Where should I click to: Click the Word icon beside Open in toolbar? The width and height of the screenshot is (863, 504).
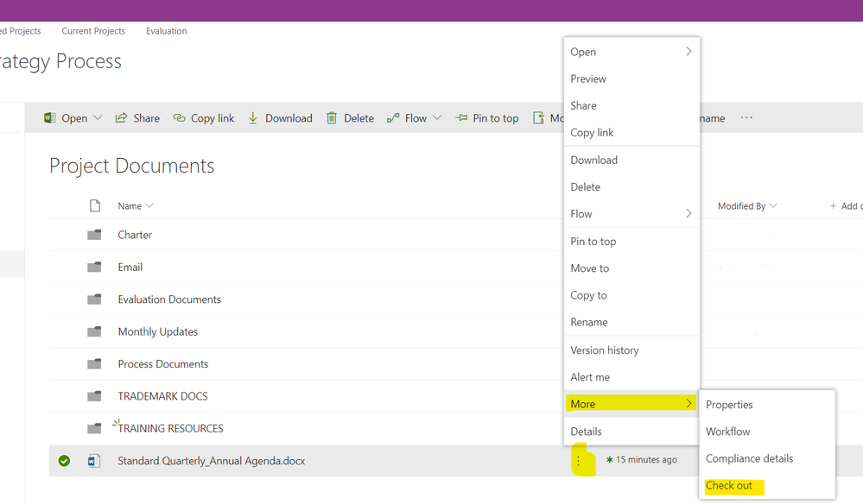(x=49, y=117)
